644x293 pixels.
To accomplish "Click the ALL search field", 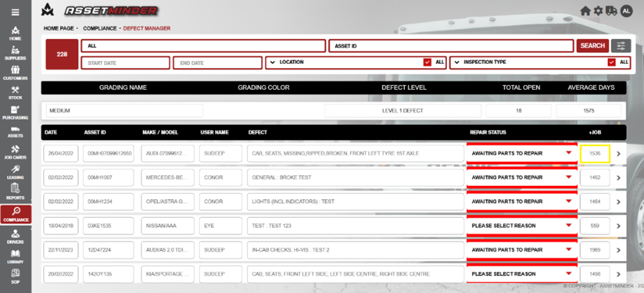I will pos(203,46).
